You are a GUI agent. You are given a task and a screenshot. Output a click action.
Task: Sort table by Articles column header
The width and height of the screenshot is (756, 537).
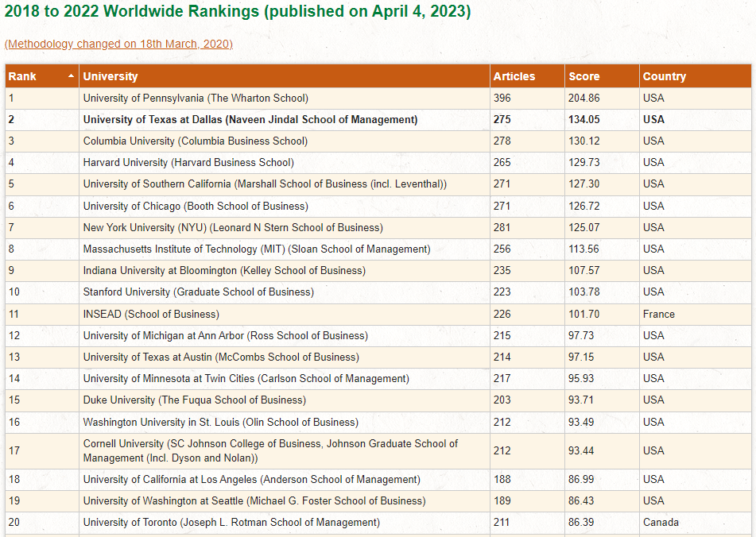click(x=514, y=76)
